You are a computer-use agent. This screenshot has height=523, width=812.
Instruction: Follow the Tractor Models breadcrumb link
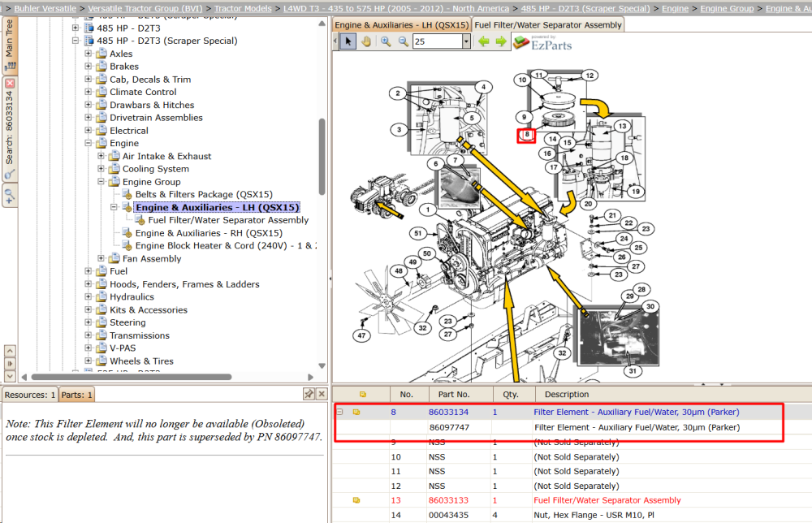[x=243, y=8]
